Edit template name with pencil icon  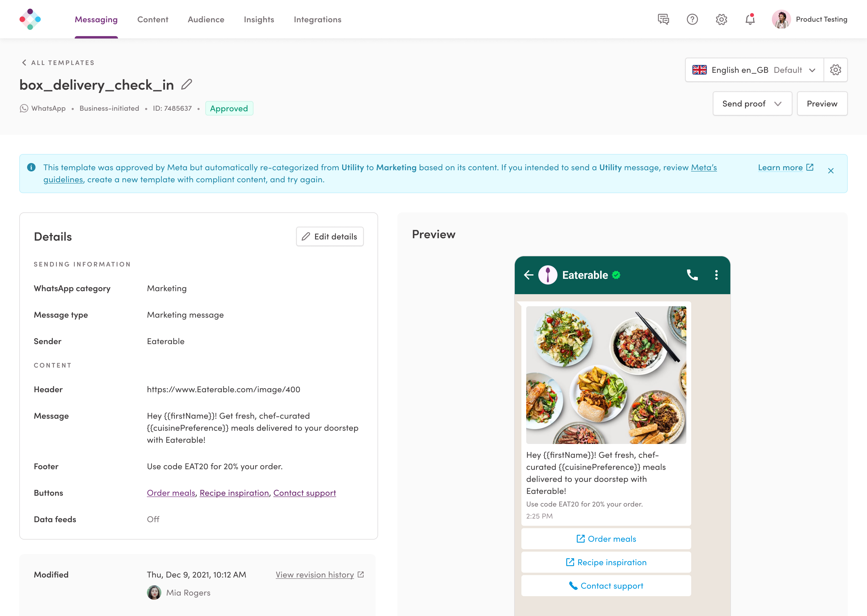click(x=186, y=84)
